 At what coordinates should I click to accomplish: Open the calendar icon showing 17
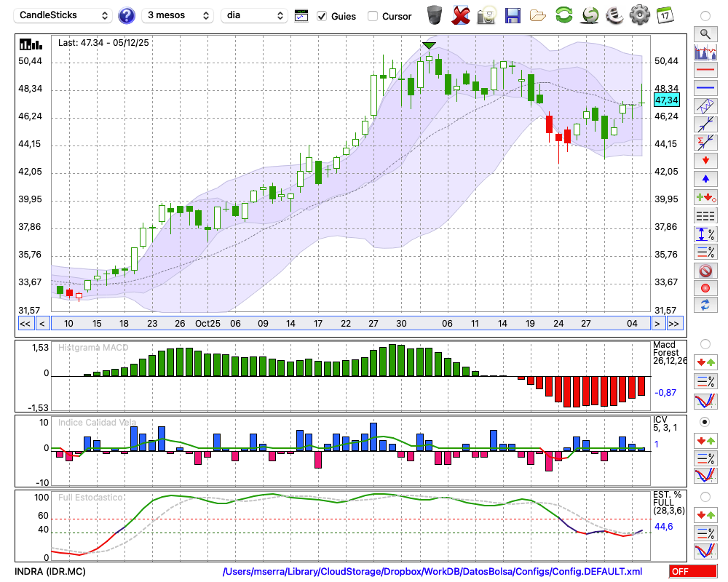click(x=664, y=15)
